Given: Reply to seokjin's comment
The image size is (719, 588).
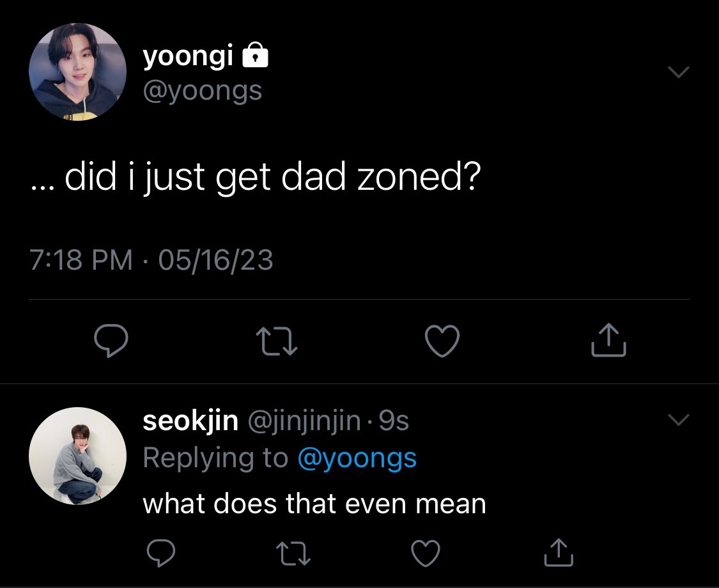Looking at the screenshot, I should (160, 553).
